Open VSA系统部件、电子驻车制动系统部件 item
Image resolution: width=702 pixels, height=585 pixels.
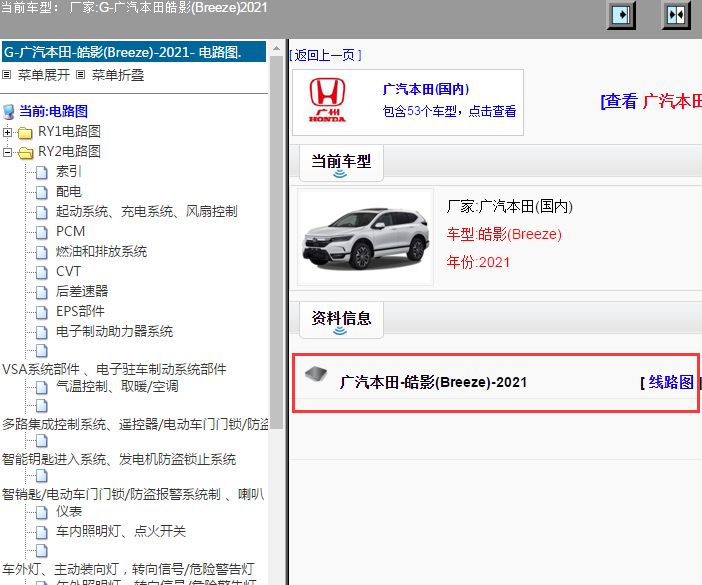(x=114, y=369)
